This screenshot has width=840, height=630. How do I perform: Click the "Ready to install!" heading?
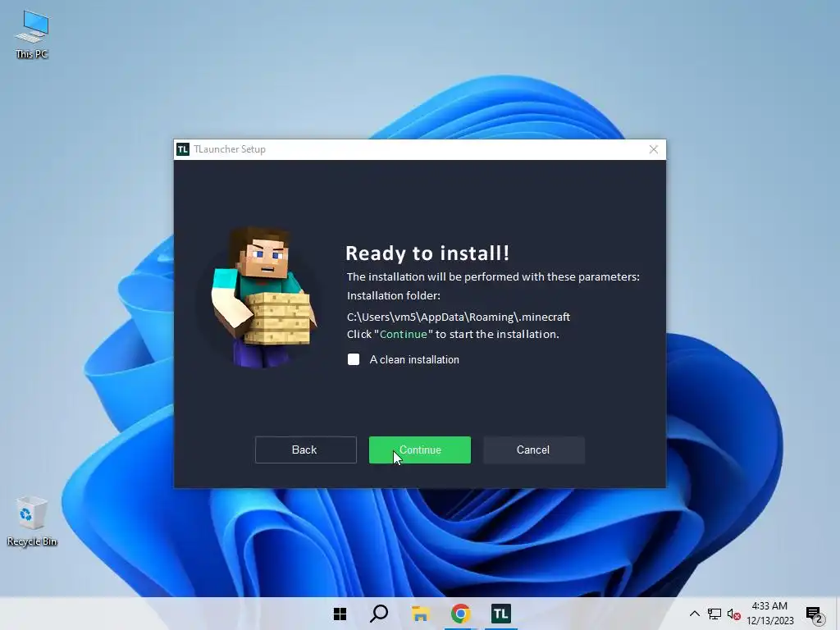[427, 253]
